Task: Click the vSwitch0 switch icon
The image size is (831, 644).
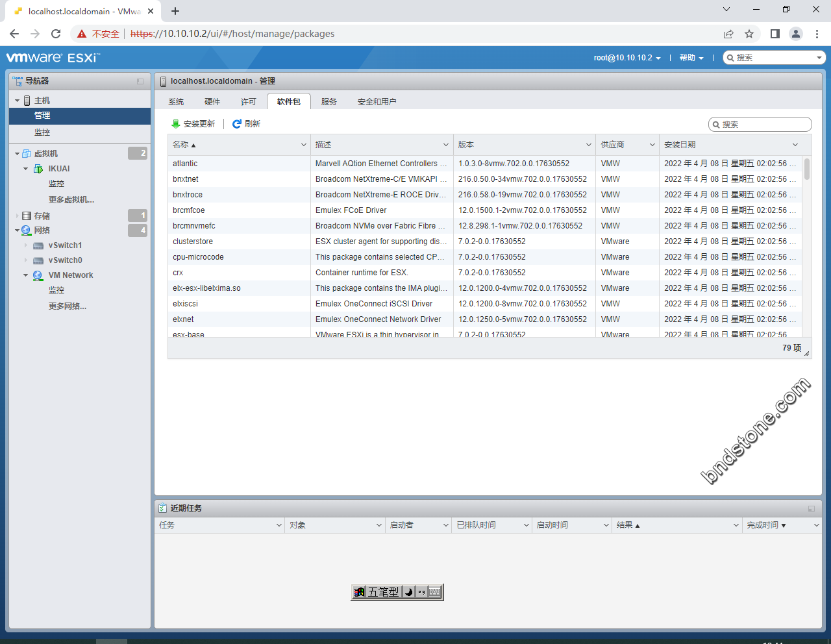Action: pyautogui.click(x=38, y=260)
